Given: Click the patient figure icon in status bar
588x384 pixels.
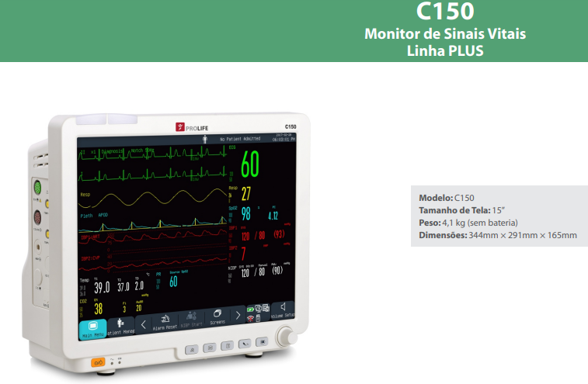Looking at the screenshot, I should coord(205,139).
